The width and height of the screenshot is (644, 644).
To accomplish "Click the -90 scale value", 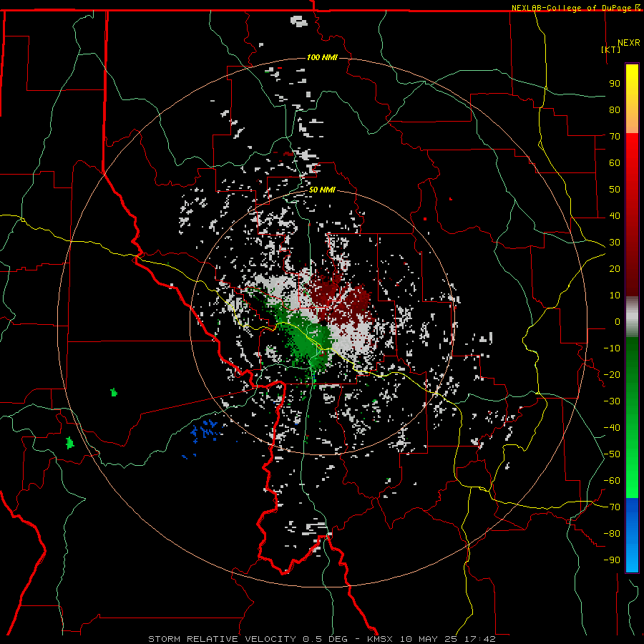I will coord(612,560).
